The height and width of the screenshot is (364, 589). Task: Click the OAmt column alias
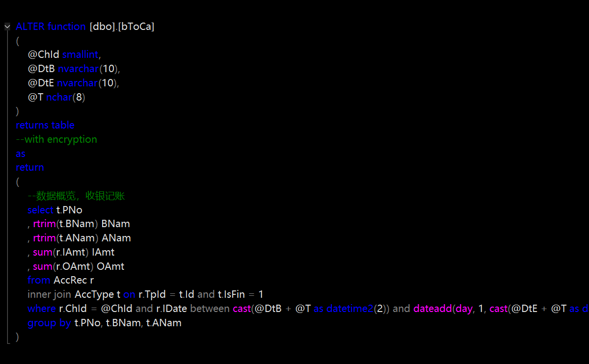click(110, 267)
